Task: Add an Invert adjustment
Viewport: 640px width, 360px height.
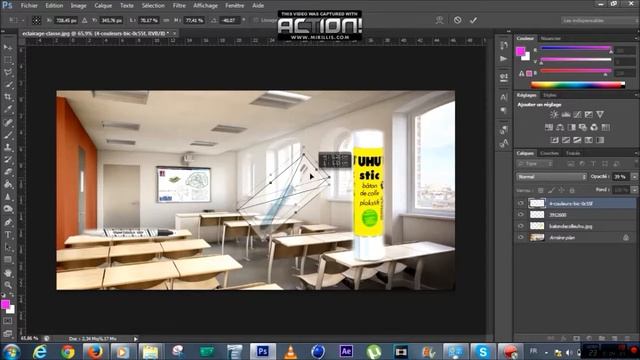Action: 554,140
